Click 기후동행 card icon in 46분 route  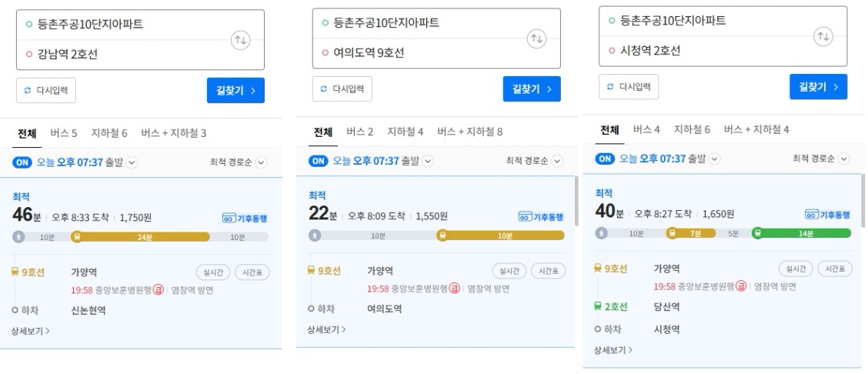coord(228,219)
